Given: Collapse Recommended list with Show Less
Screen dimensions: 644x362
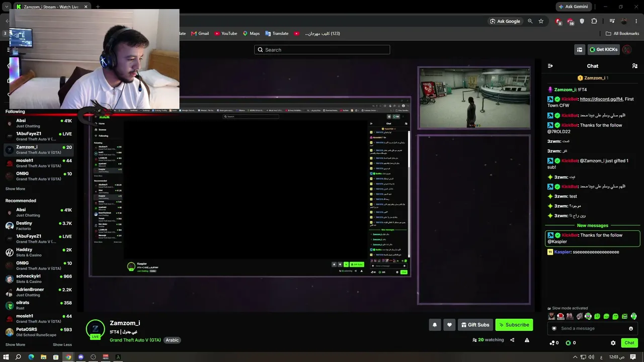Looking at the screenshot, I should tap(62, 345).
